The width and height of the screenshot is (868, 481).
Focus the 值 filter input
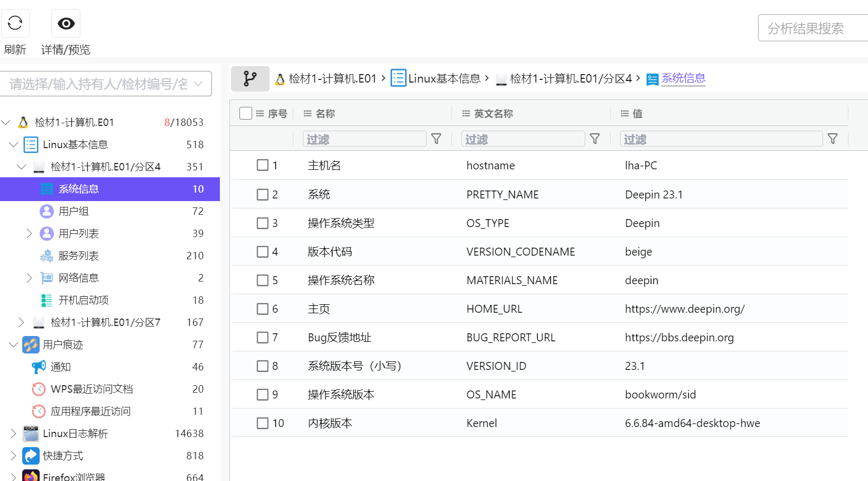[721, 139]
